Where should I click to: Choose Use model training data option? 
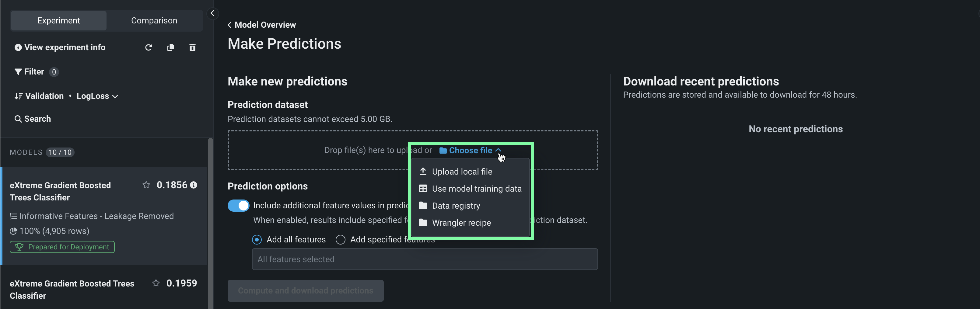pyautogui.click(x=476, y=189)
